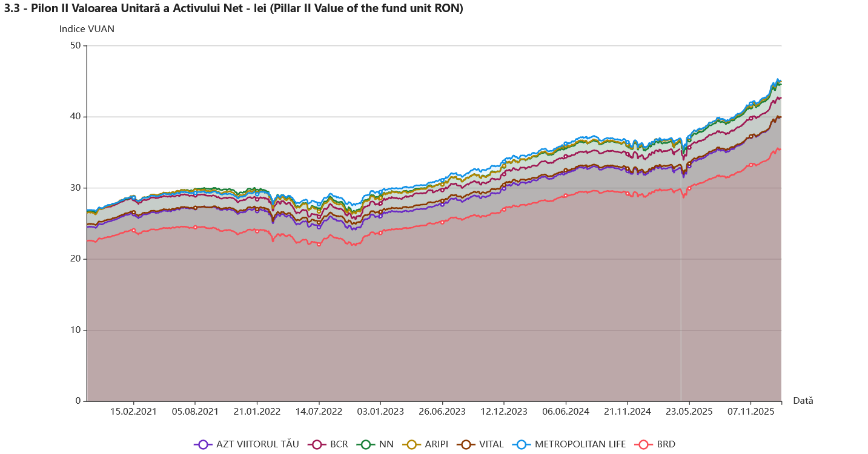Click the NN green legend marker

tap(366, 444)
